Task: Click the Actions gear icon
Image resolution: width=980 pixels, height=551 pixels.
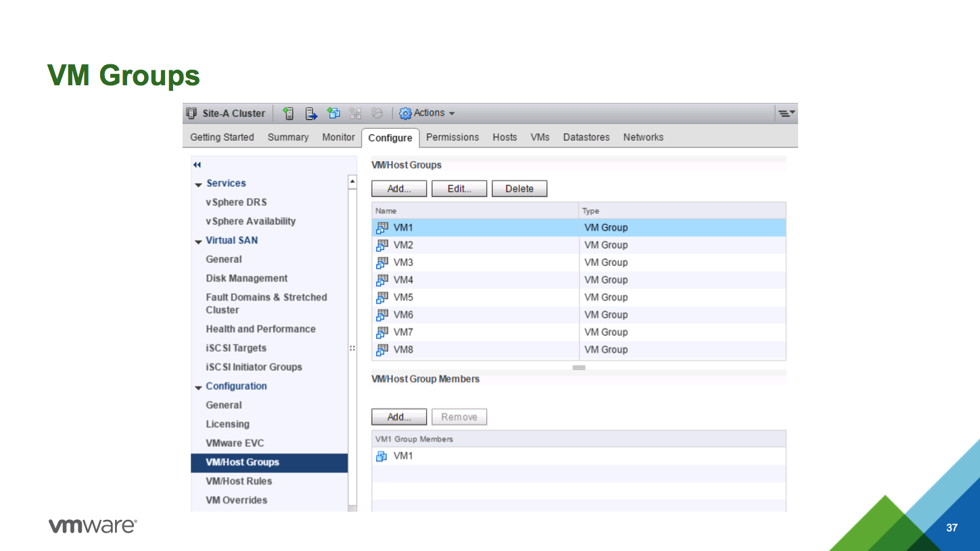Action: point(405,114)
